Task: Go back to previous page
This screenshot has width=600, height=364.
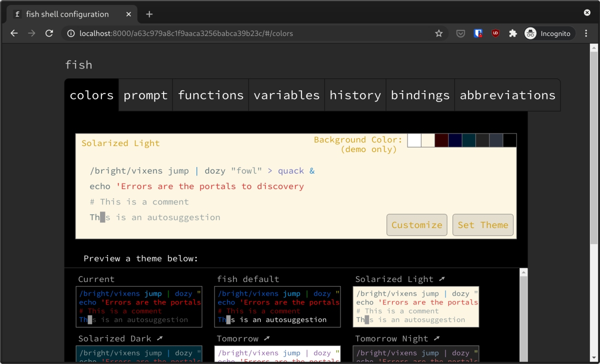Action: [x=14, y=33]
